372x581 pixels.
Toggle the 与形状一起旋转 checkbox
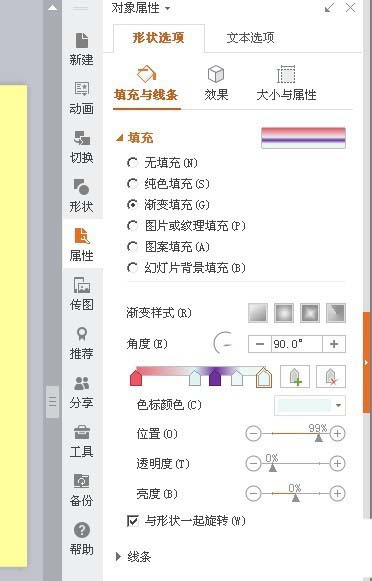(133, 521)
